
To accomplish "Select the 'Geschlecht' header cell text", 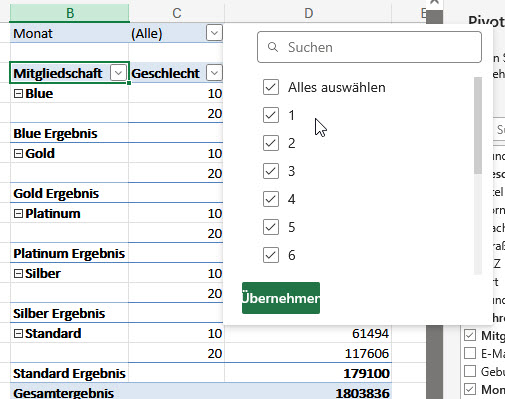I will tap(165, 73).
